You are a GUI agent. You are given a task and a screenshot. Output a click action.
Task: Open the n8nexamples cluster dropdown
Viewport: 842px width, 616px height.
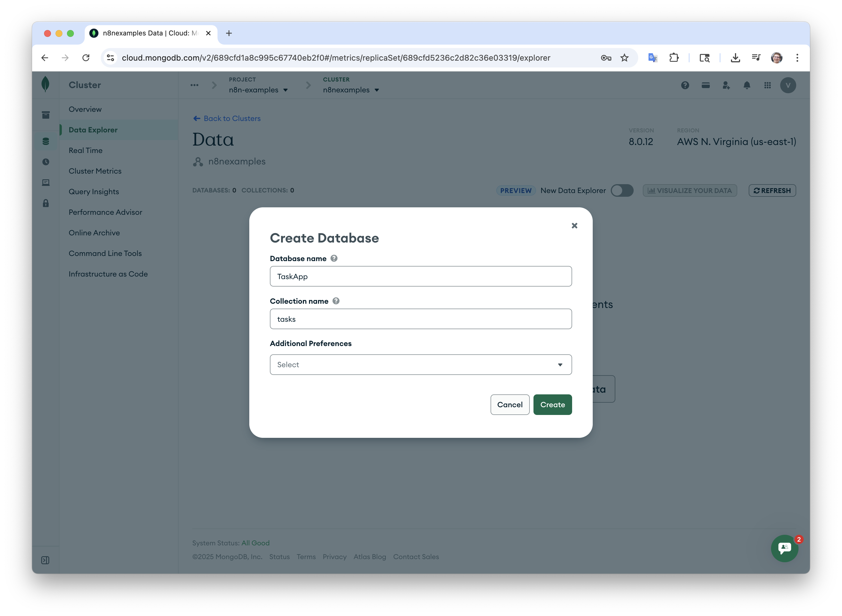tap(351, 90)
